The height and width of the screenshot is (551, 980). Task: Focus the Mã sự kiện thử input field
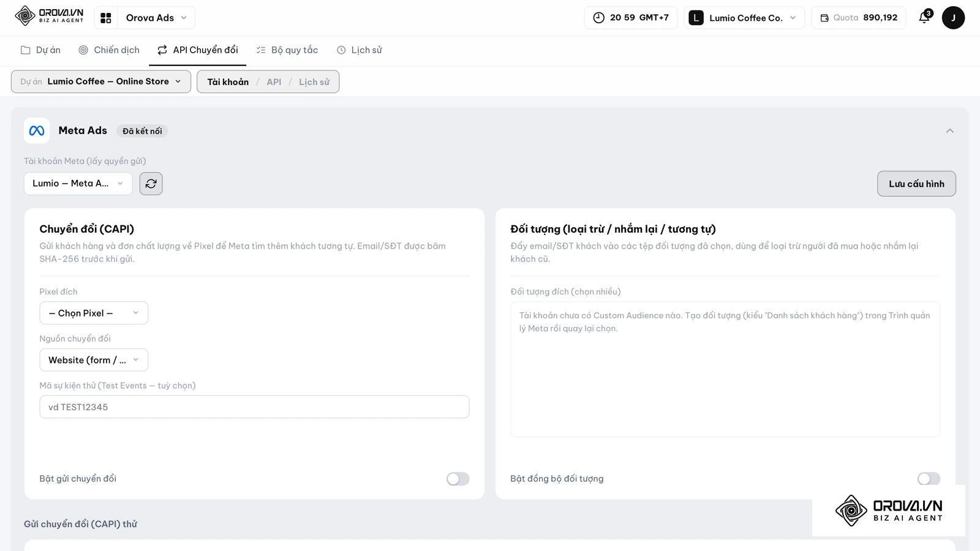[254, 407]
